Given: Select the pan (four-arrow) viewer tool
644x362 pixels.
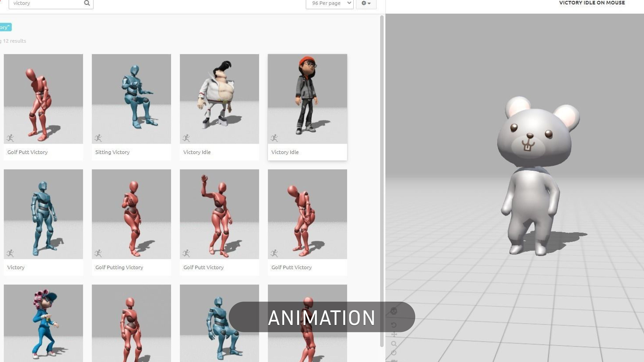Looking at the screenshot, I should tap(394, 334).
